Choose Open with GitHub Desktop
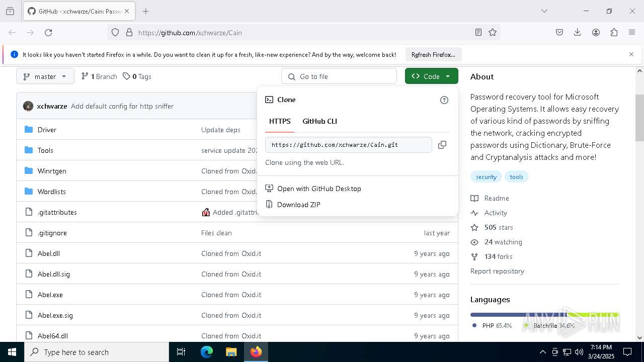The image size is (644, 362). pos(319,189)
